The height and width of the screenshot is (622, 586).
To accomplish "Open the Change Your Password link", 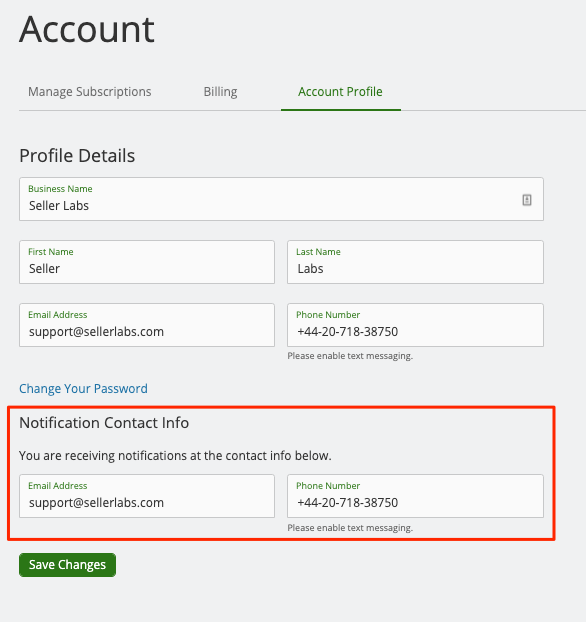I will click(x=83, y=388).
